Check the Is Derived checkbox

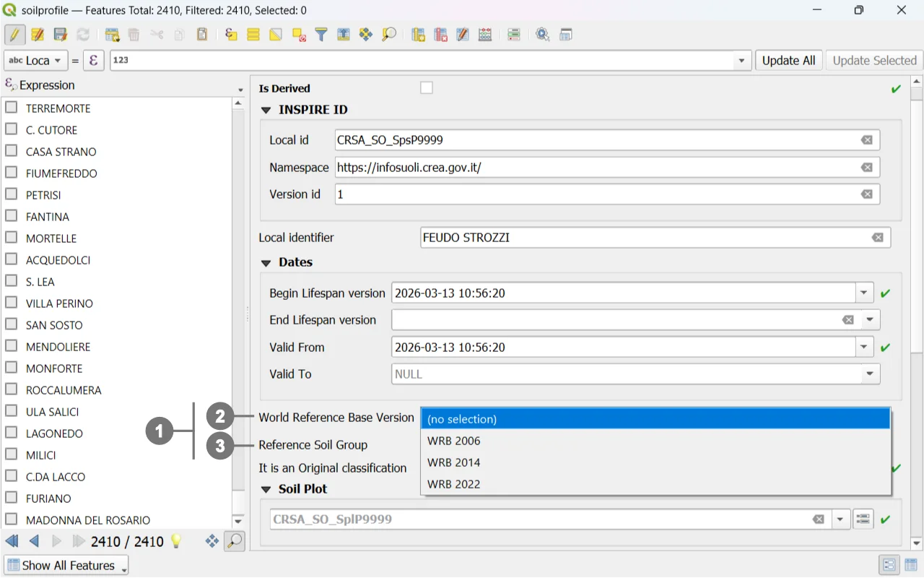427,88
